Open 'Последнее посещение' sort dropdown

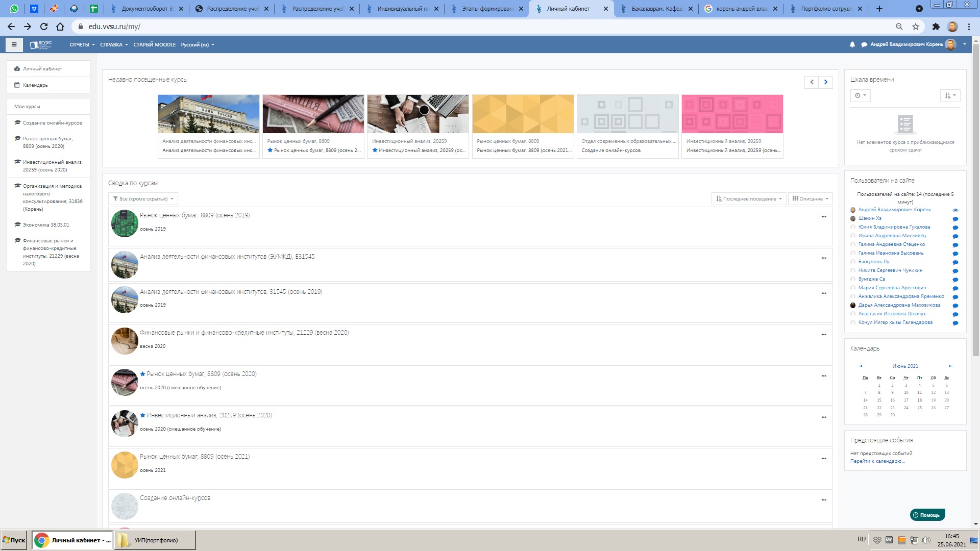tap(749, 199)
